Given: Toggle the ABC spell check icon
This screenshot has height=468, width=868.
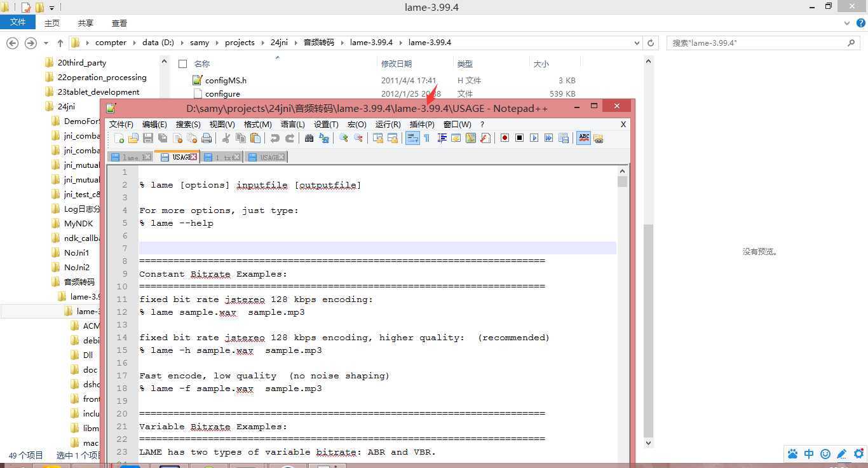Looking at the screenshot, I should pos(583,138).
